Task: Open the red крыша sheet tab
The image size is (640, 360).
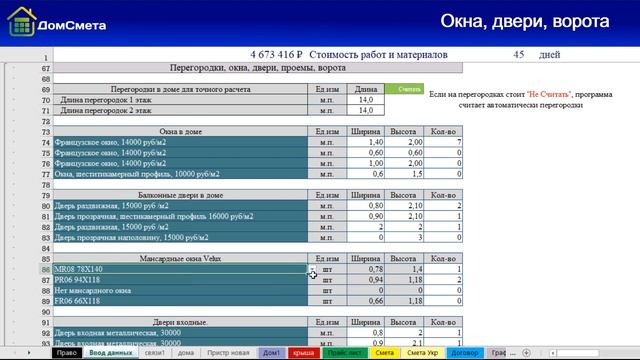Action: point(304,353)
